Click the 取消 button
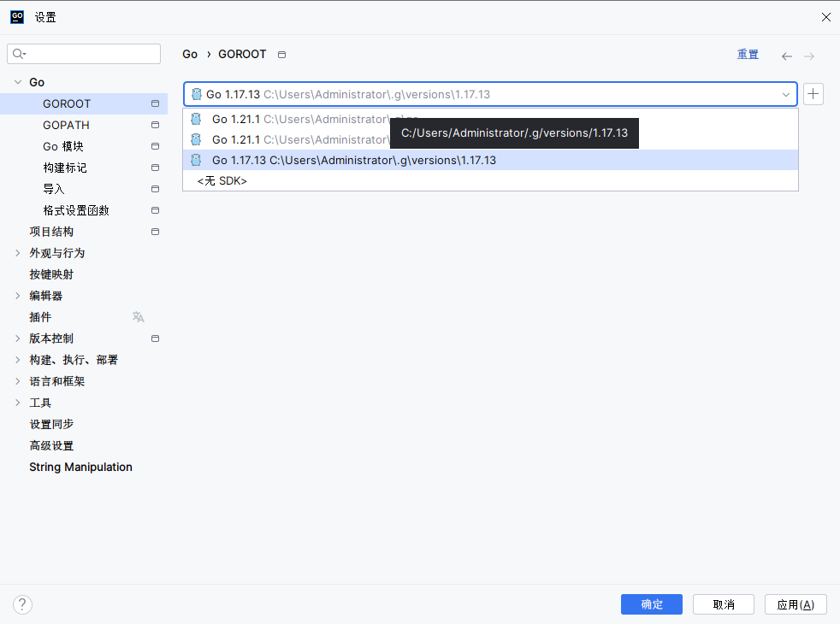The width and height of the screenshot is (840, 624). click(723, 604)
